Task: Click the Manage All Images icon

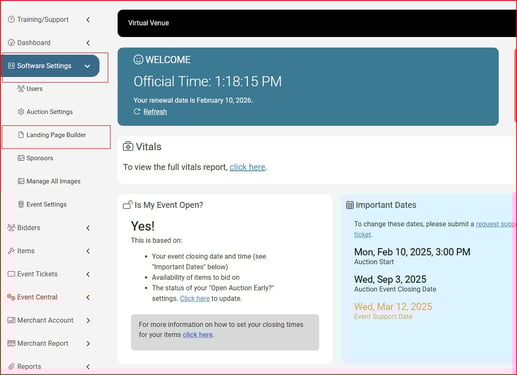Action: point(21,181)
